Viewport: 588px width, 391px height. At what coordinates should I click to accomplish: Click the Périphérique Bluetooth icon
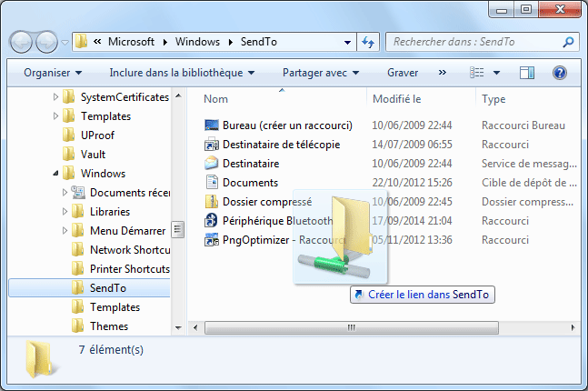[x=211, y=221]
